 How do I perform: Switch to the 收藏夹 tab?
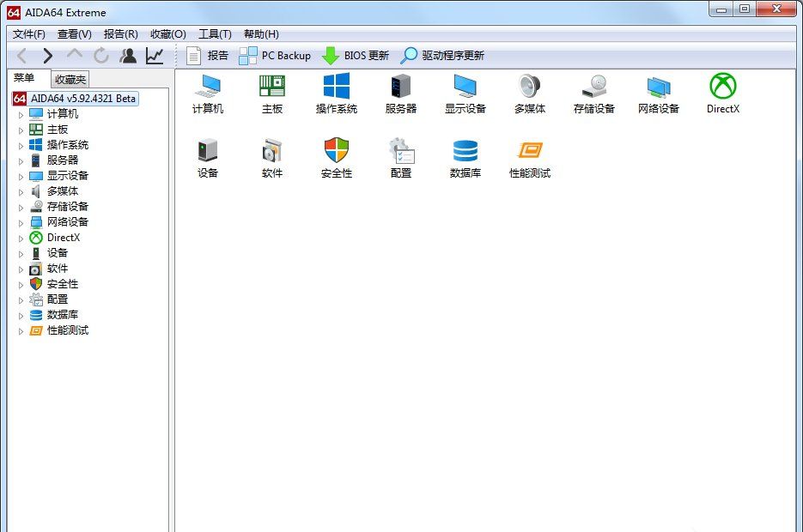[70, 79]
